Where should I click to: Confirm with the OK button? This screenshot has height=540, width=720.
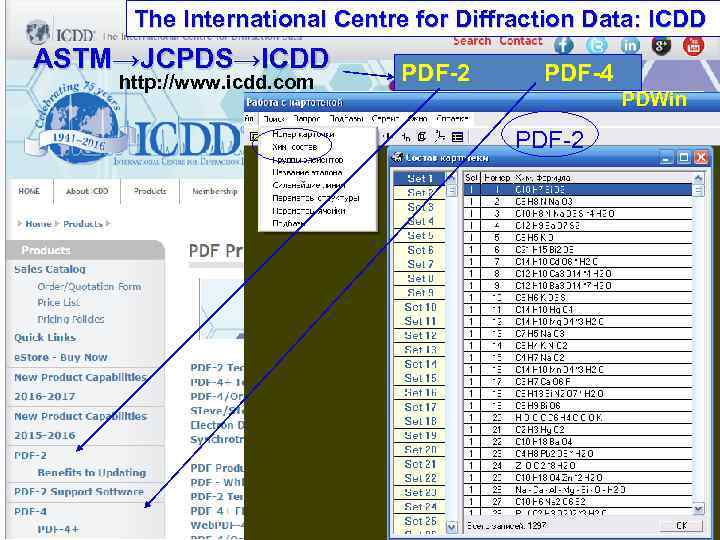tap(681, 525)
